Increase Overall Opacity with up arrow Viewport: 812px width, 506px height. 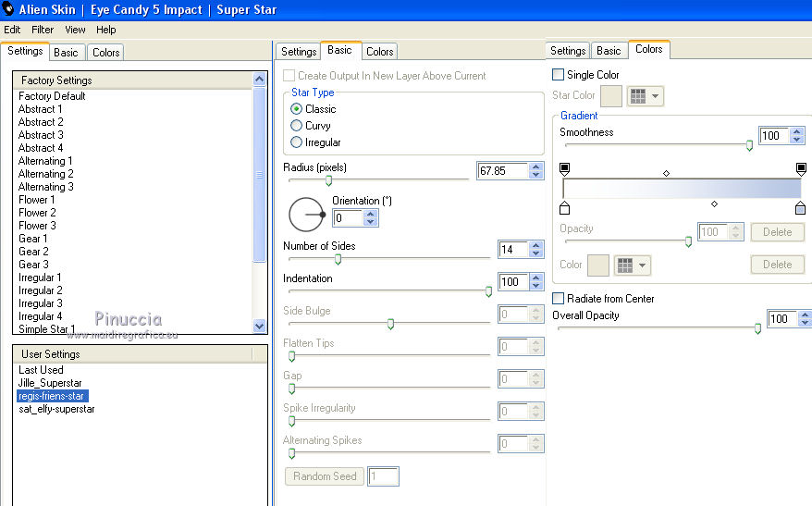[x=805, y=315]
